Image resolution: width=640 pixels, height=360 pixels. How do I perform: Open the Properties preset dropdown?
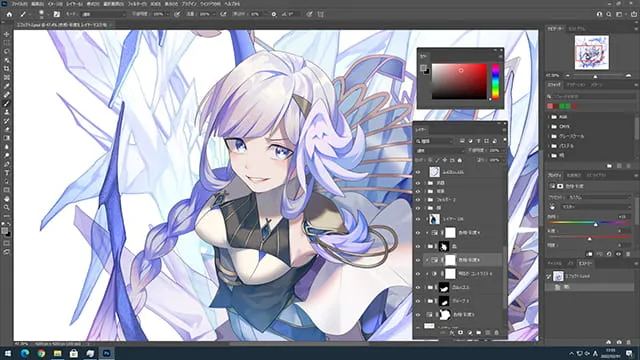(x=599, y=198)
